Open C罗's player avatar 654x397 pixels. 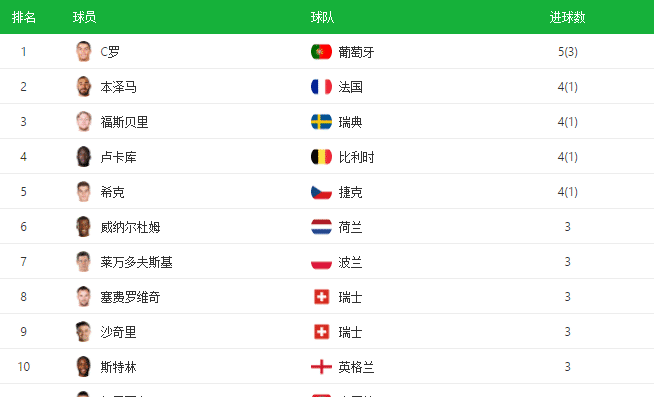[83, 51]
